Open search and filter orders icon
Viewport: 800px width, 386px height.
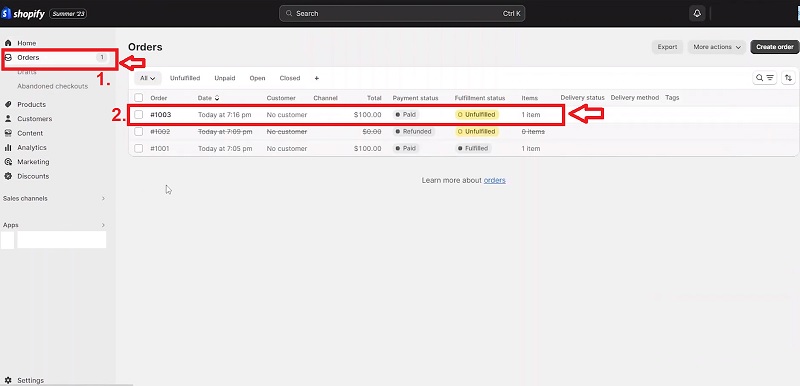pyautogui.click(x=765, y=78)
